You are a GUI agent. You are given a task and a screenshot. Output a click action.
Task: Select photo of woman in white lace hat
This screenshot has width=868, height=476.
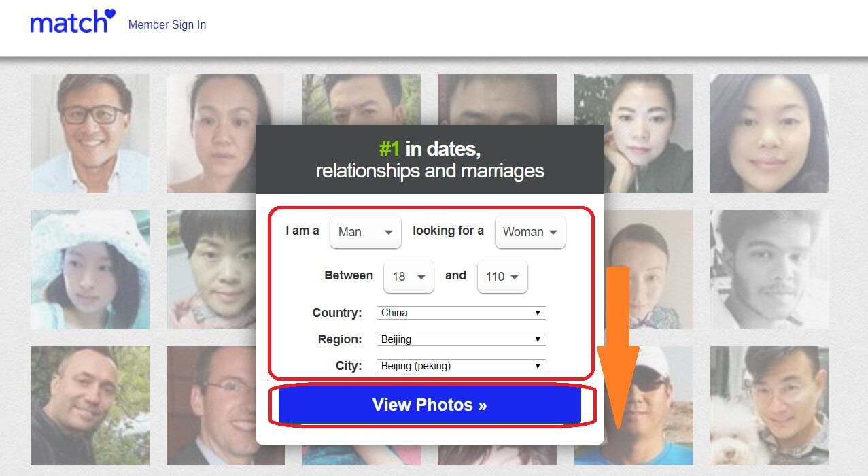pos(90,269)
